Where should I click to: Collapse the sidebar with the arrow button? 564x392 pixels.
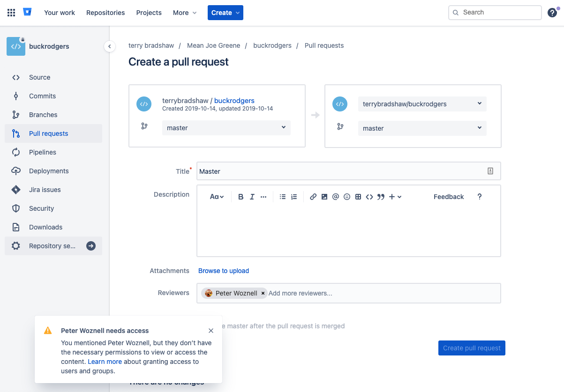pos(109,46)
